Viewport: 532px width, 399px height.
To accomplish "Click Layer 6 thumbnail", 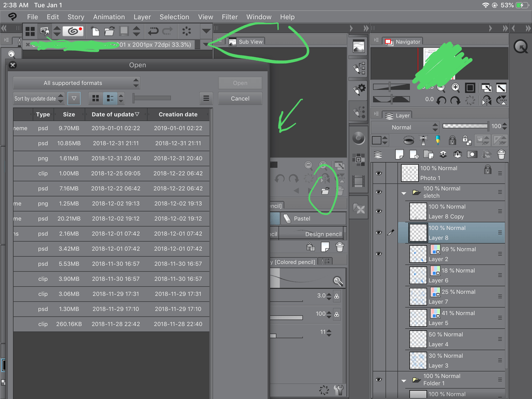I will click(x=418, y=275).
